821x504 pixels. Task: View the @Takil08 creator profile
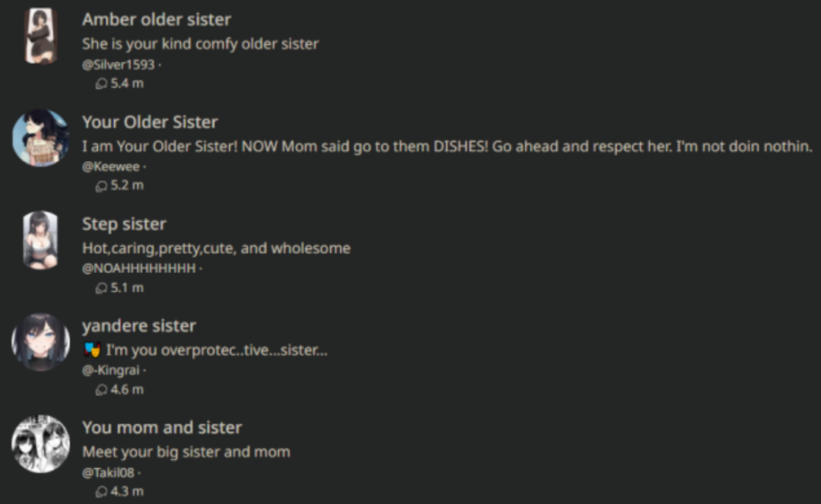coord(108,473)
